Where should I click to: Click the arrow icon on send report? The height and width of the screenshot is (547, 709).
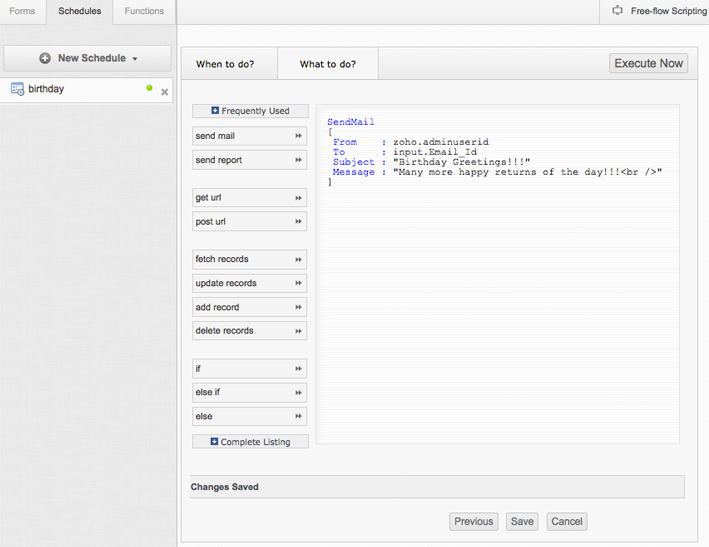[298, 160]
